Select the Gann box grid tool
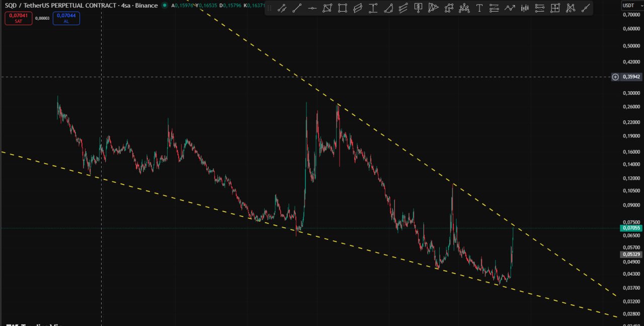The width and height of the screenshot is (644, 326). [555, 8]
